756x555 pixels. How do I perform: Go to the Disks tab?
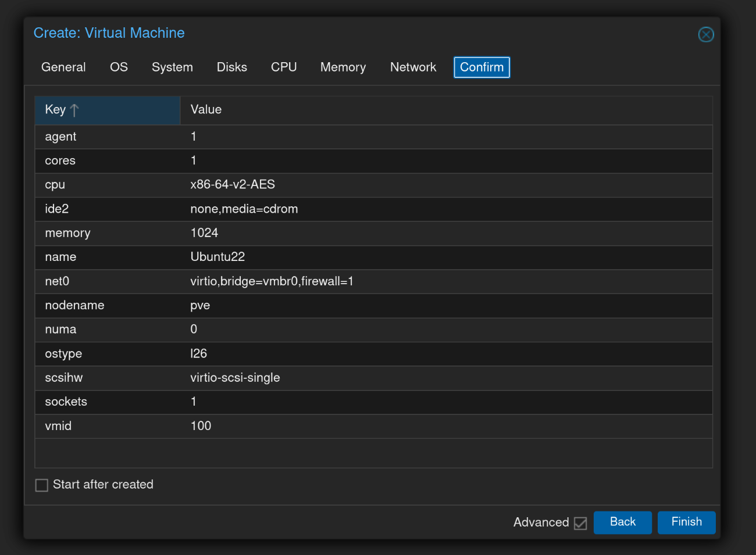point(231,67)
